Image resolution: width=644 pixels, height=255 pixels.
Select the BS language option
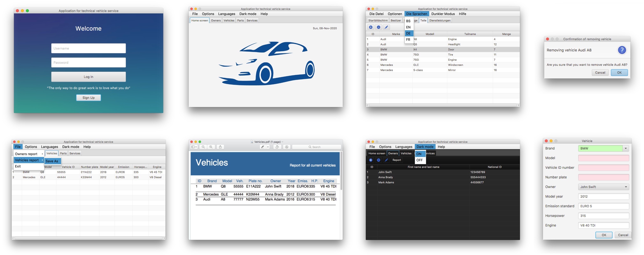(409, 21)
